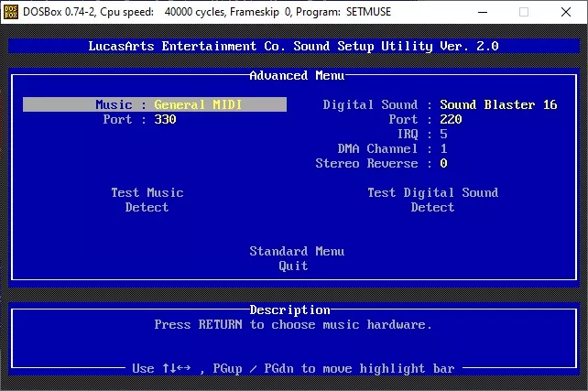Run the Test Digital Sound option
The width and height of the screenshot is (588, 391).
pos(432,192)
